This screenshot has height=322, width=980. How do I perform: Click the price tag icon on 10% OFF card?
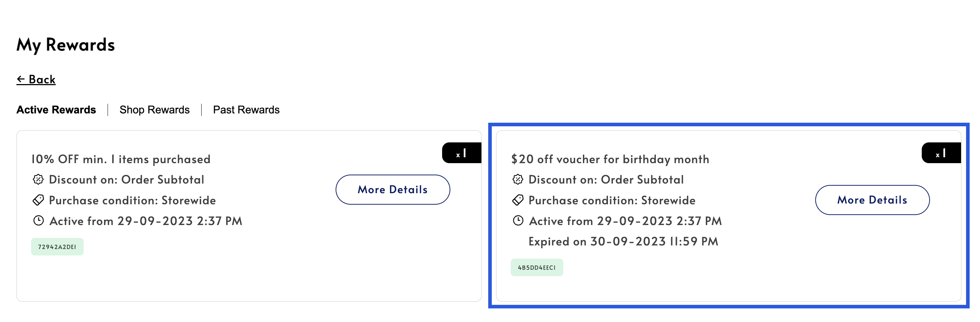pos(38,200)
